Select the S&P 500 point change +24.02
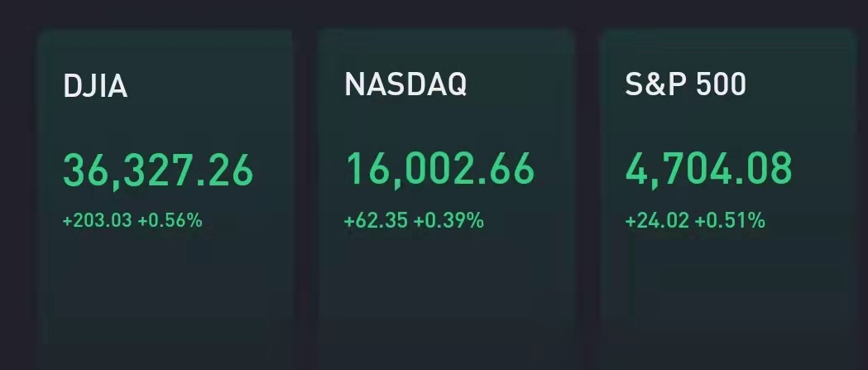868x370 pixels. pyautogui.click(x=657, y=221)
